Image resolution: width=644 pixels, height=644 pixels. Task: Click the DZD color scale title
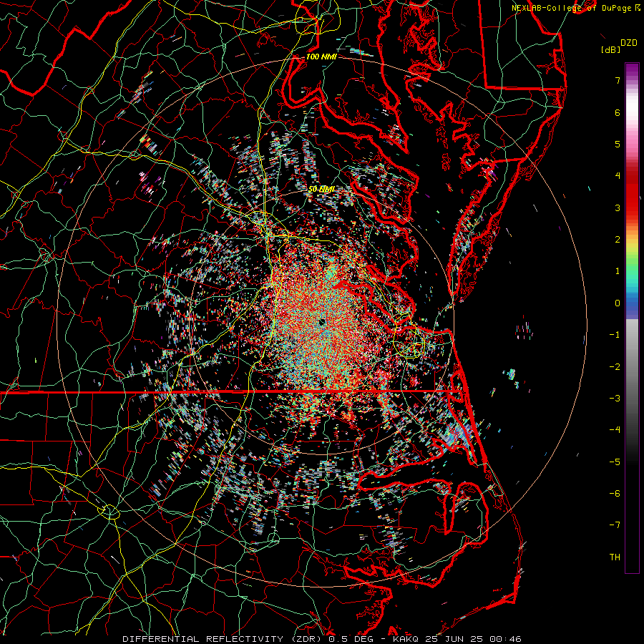[629, 43]
